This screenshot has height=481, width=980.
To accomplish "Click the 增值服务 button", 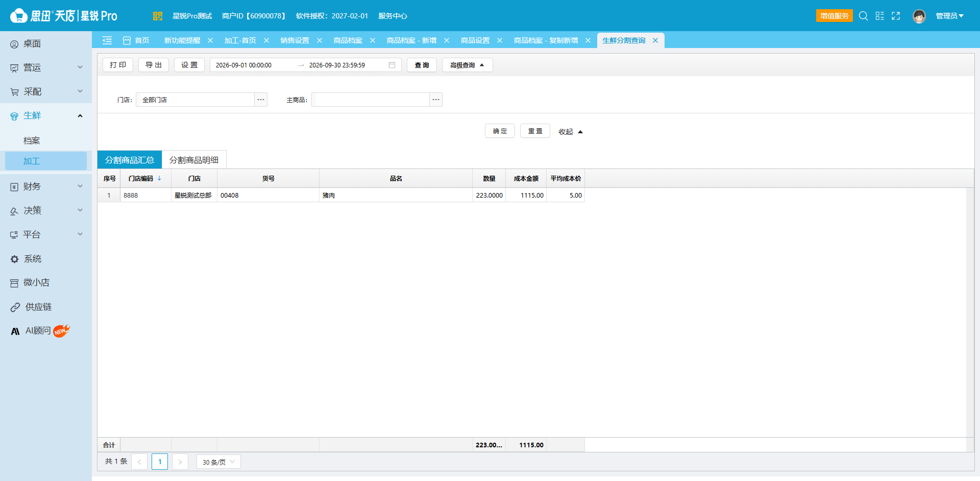I will click(x=835, y=16).
